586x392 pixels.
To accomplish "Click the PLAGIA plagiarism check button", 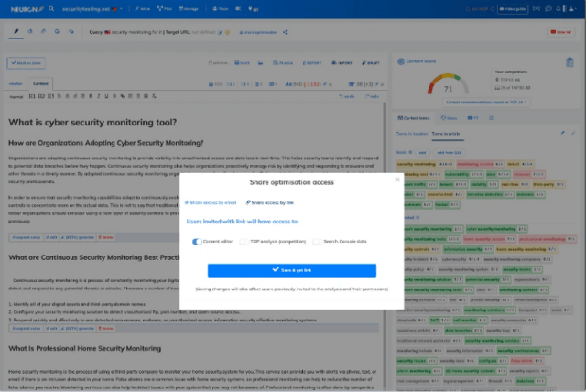I will (283, 63).
